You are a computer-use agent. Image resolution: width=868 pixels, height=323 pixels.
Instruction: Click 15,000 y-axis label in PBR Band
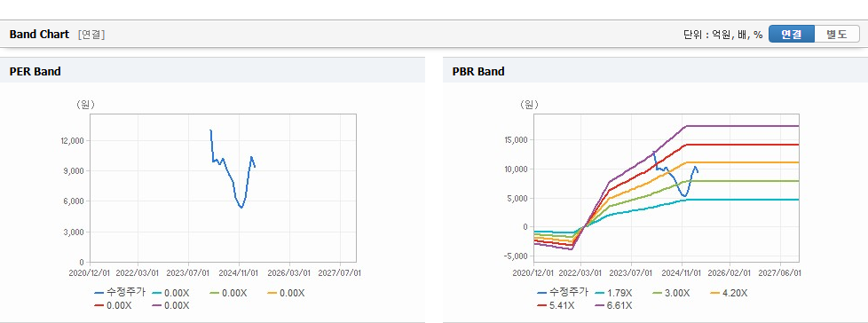tap(515, 140)
